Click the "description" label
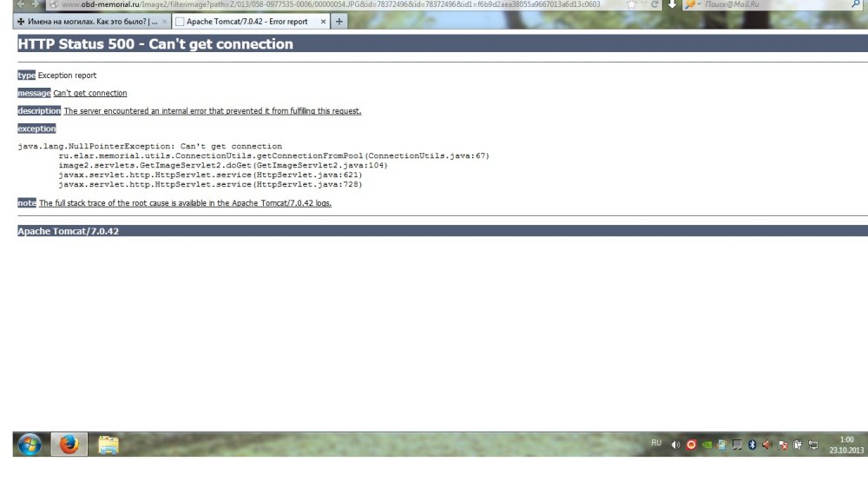This screenshot has width=868, height=488. (x=39, y=111)
